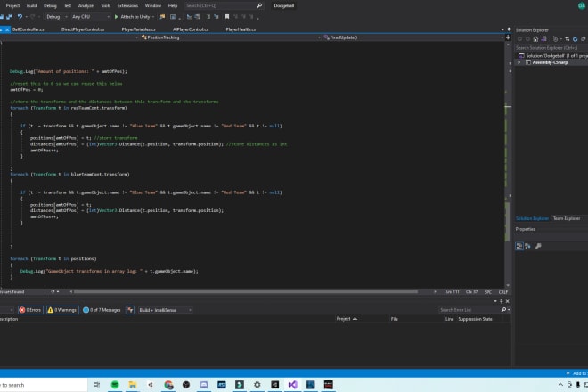Open the Debug menu
Screen dimensions: 588x392
click(x=50, y=5)
